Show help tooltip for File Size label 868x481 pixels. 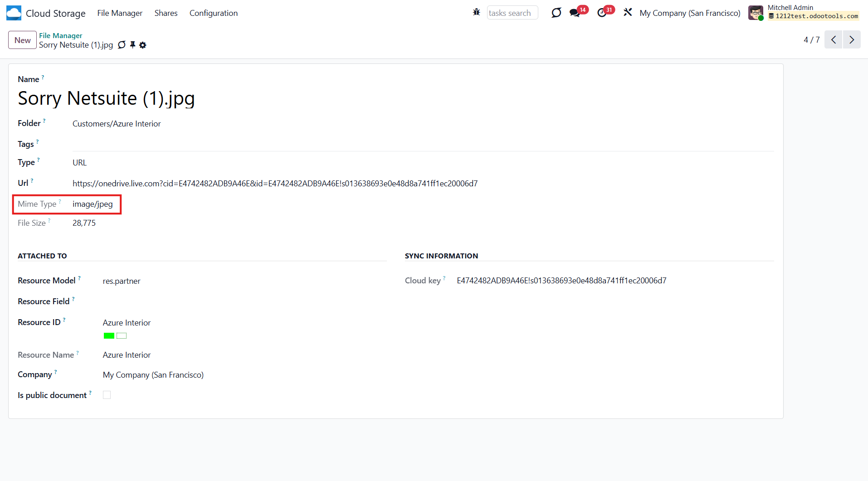(49, 220)
